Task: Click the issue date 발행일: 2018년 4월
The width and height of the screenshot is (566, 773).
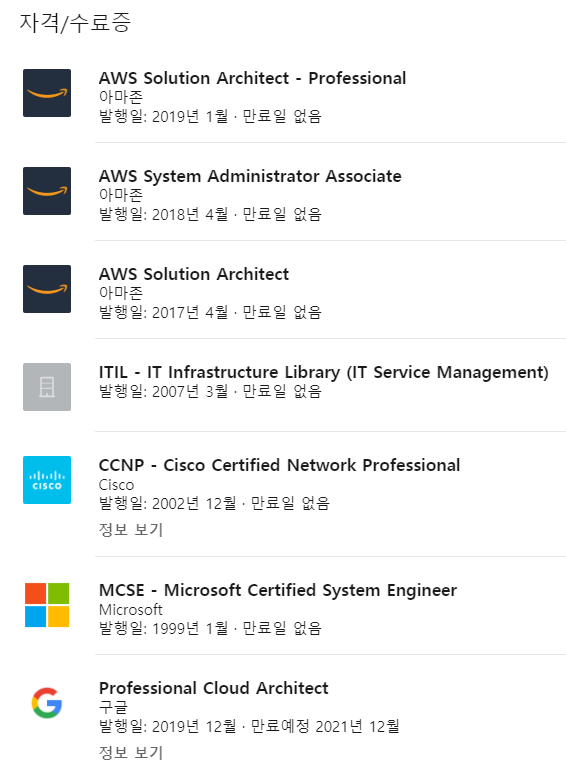Action: (164, 214)
